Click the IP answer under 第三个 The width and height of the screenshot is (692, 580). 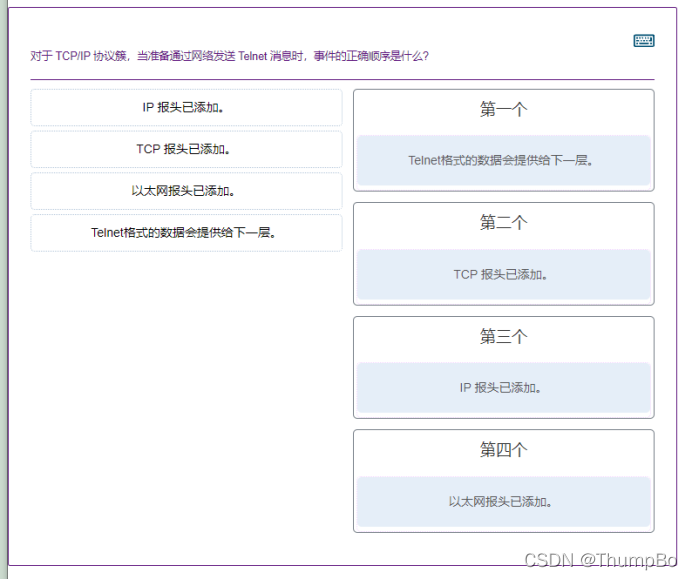point(504,388)
